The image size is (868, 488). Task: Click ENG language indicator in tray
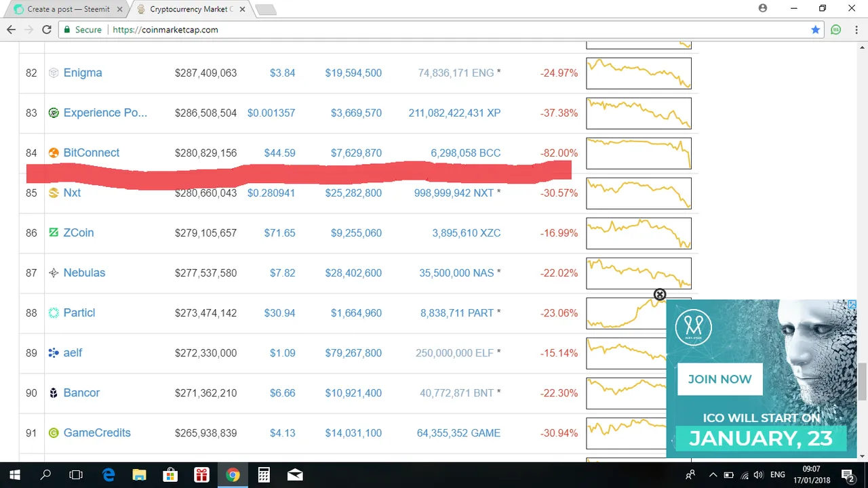pyautogui.click(x=778, y=475)
